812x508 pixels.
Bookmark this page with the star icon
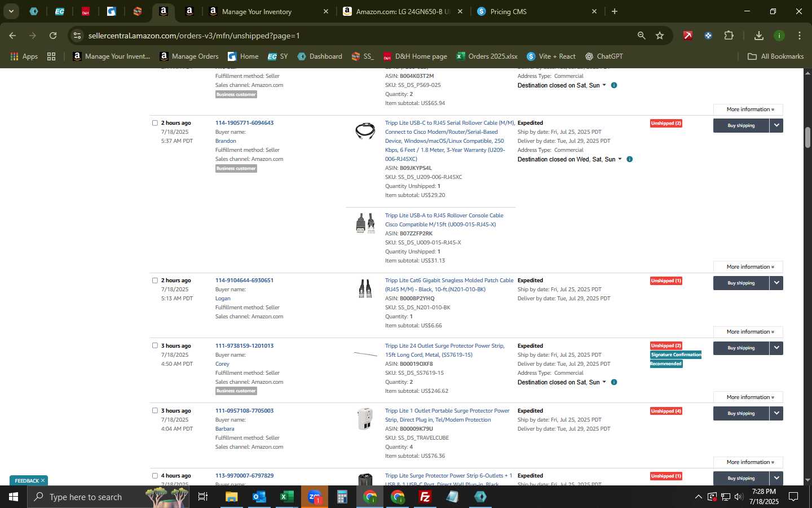pos(660,36)
